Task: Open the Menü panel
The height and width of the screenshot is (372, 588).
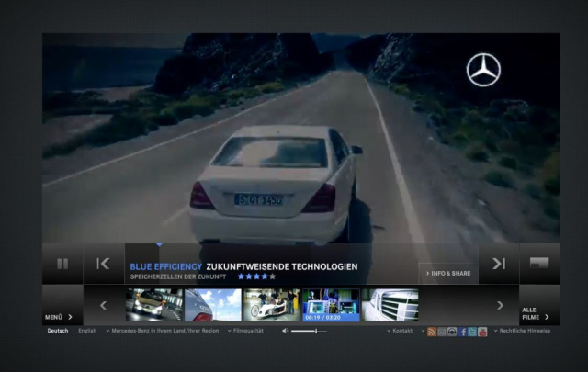Action: click(x=58, y=316)
